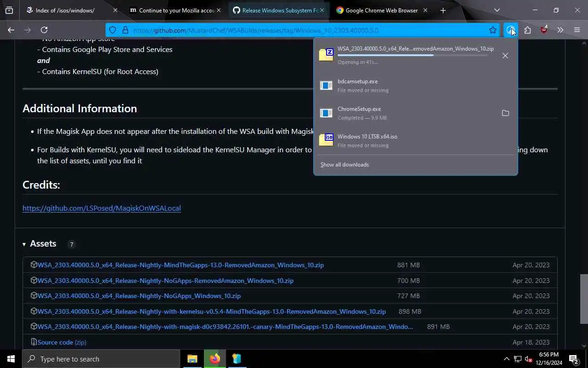Download the magisk canary build zip

coord(225,327)
